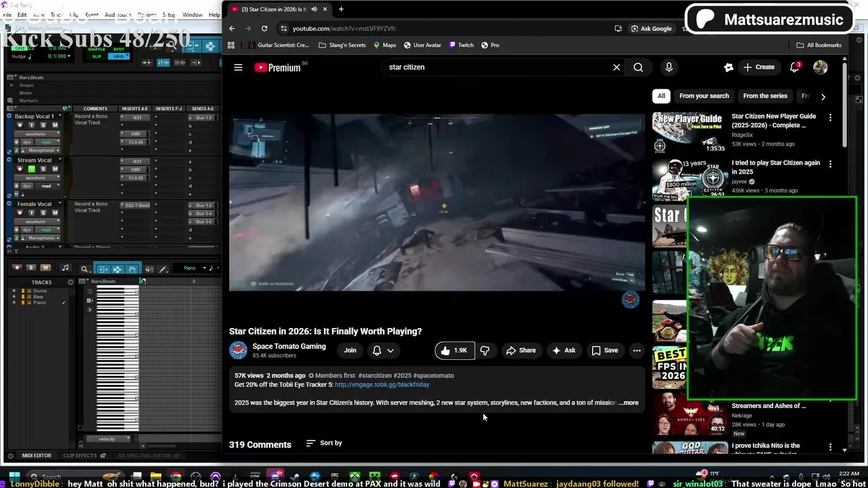Select the grabber hand tool in MIDI editor
Viewport: 868px width, 488px height.
[132, 269]
